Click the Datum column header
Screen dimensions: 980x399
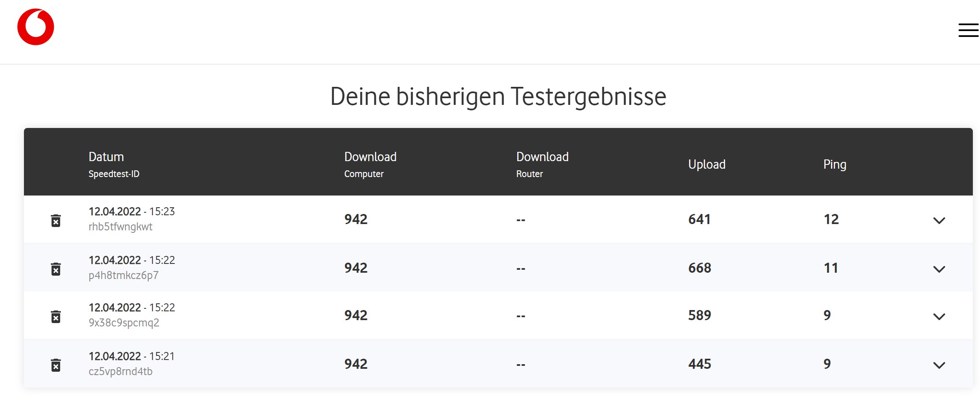click(106, 157)
